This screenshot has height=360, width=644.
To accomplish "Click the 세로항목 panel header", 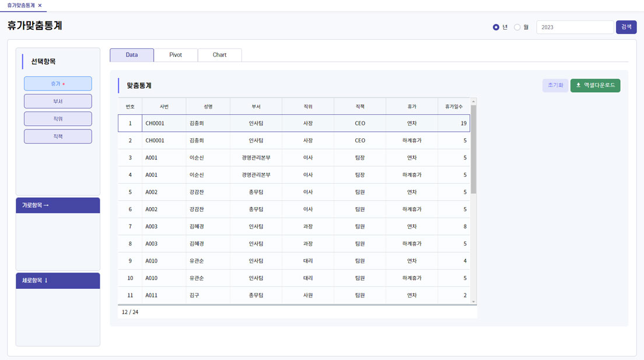I will pyautogui.click(x=58, y=281).
